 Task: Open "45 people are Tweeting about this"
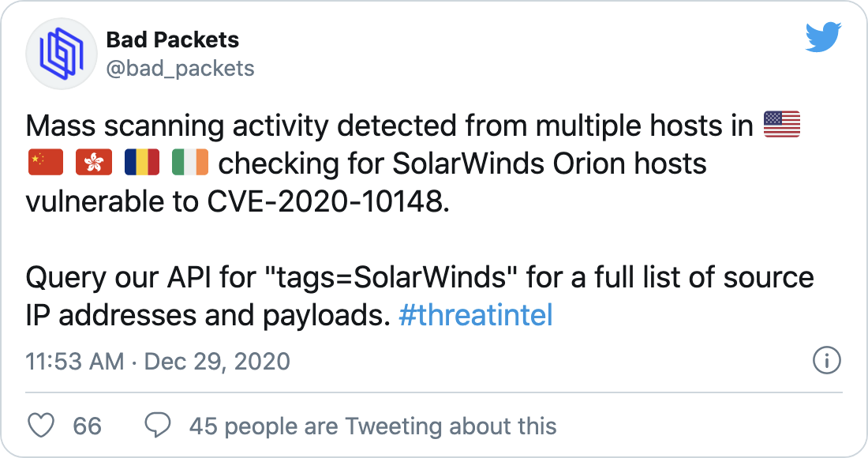tap(372, 426)
